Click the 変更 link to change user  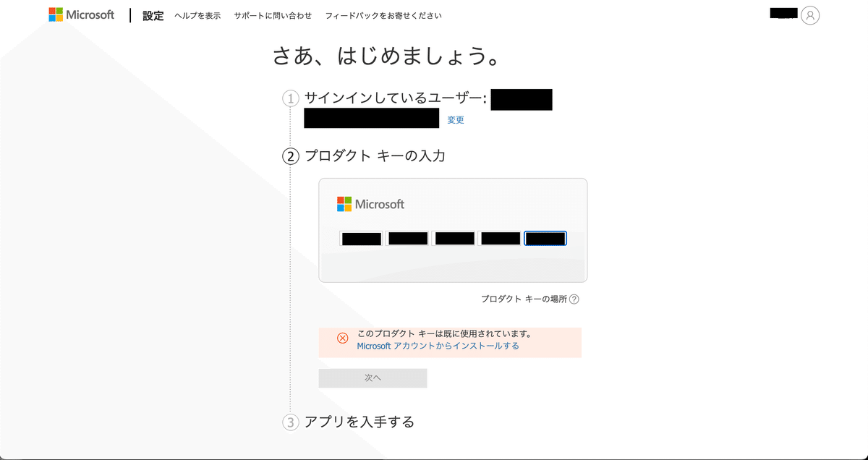coord(456,120)
